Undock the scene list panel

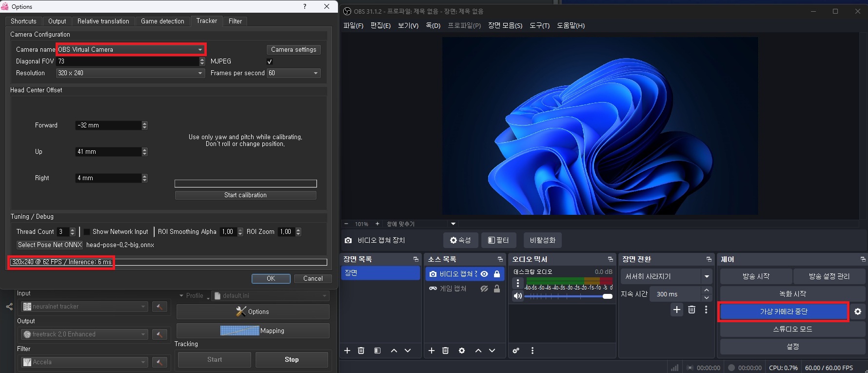(x=415, y=259)
